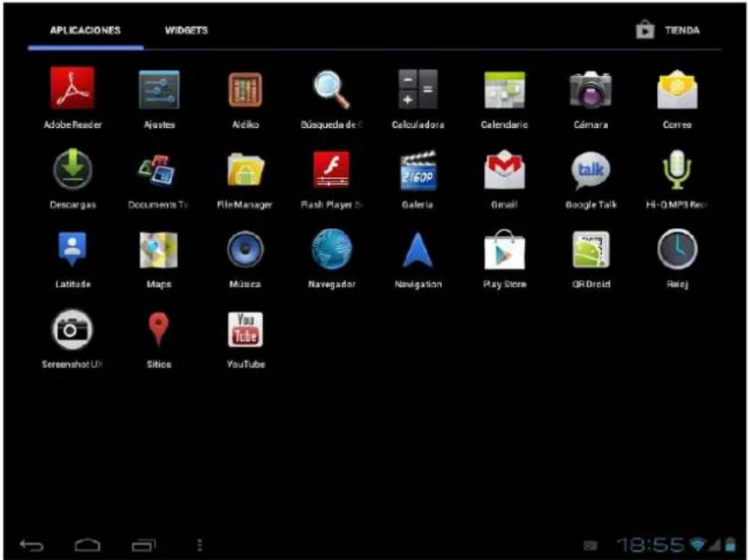
Task: Switch to the Widgets tab
Action: 187,30
